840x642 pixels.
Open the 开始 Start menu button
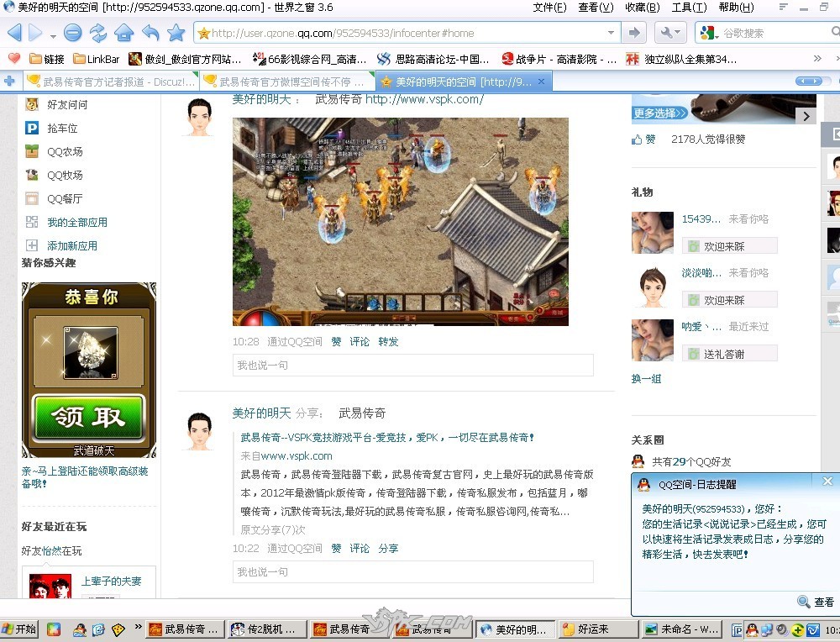coord(18,629)
